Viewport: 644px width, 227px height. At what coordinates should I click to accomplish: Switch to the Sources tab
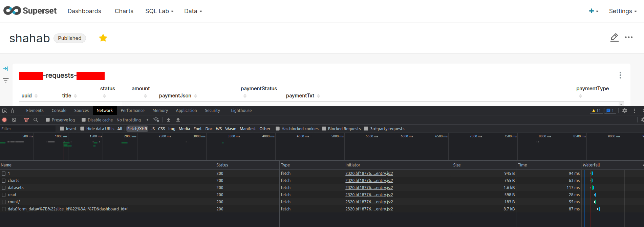(x=82, y=111)
